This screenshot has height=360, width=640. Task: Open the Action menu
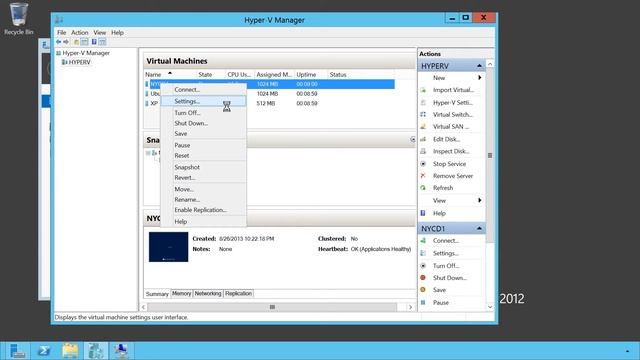[80, 33]
